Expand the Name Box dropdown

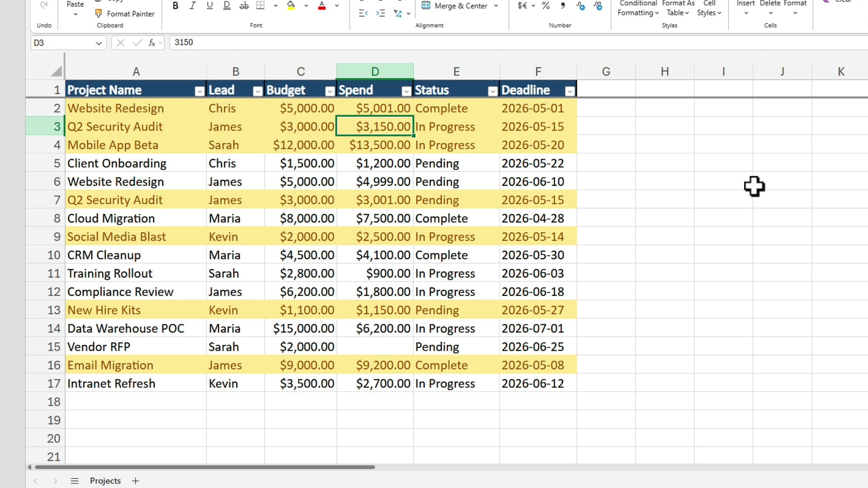pyautogui.click(x=99, y=43)
